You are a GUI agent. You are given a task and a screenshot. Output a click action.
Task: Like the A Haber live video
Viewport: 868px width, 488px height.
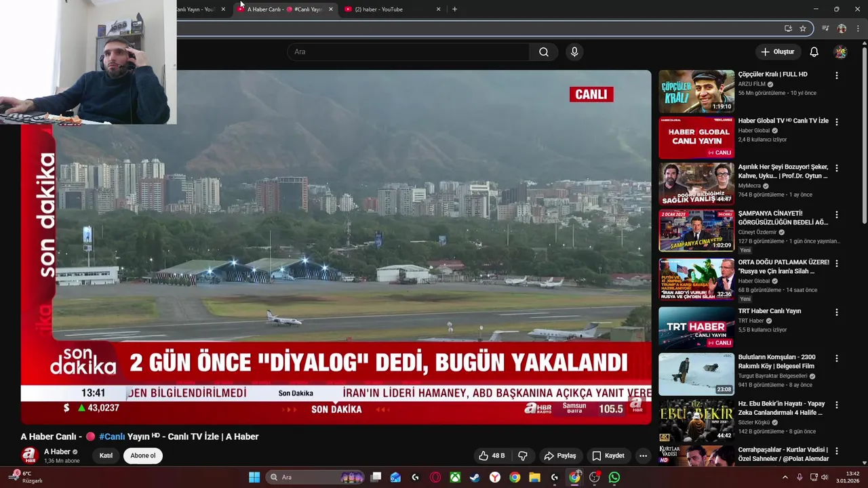[492, 455]
